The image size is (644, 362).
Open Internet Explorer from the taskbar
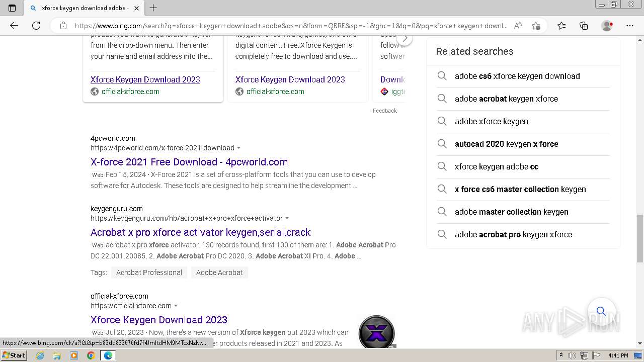click(40, 355)
